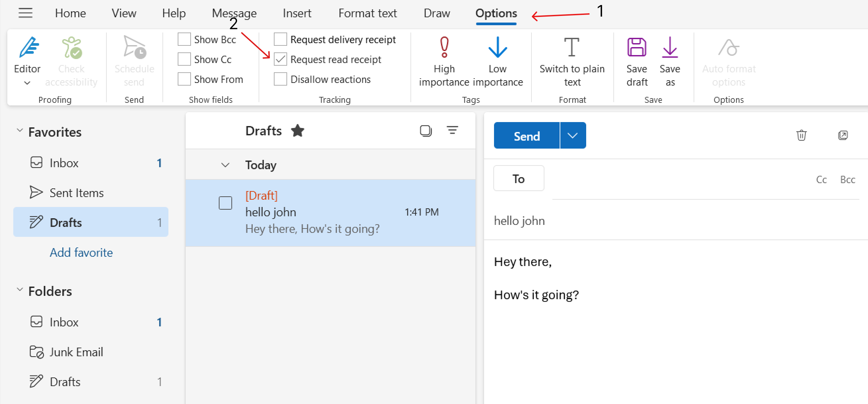The height and width of the screenshot is (404, 868).
Task: Collapse the Today group chevron
Action: 225,165
